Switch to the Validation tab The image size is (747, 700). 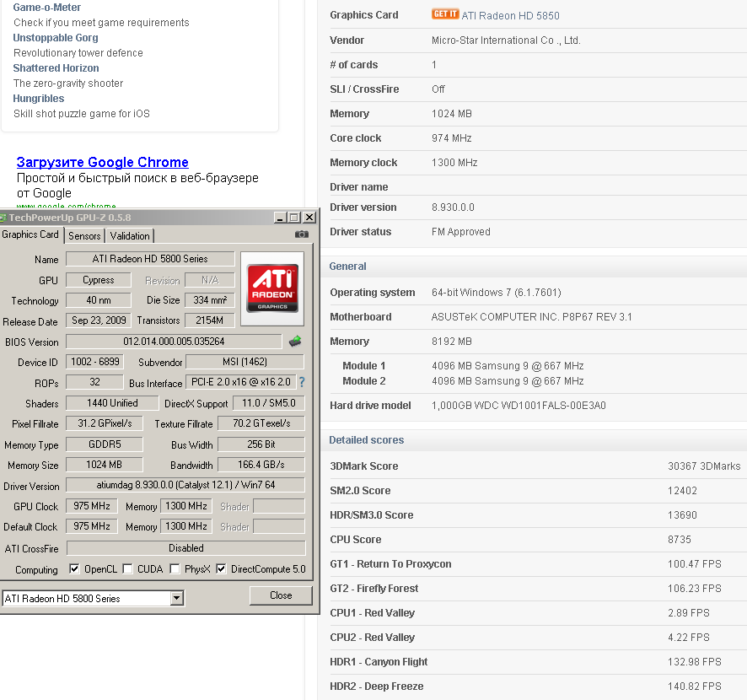[130, 236]
